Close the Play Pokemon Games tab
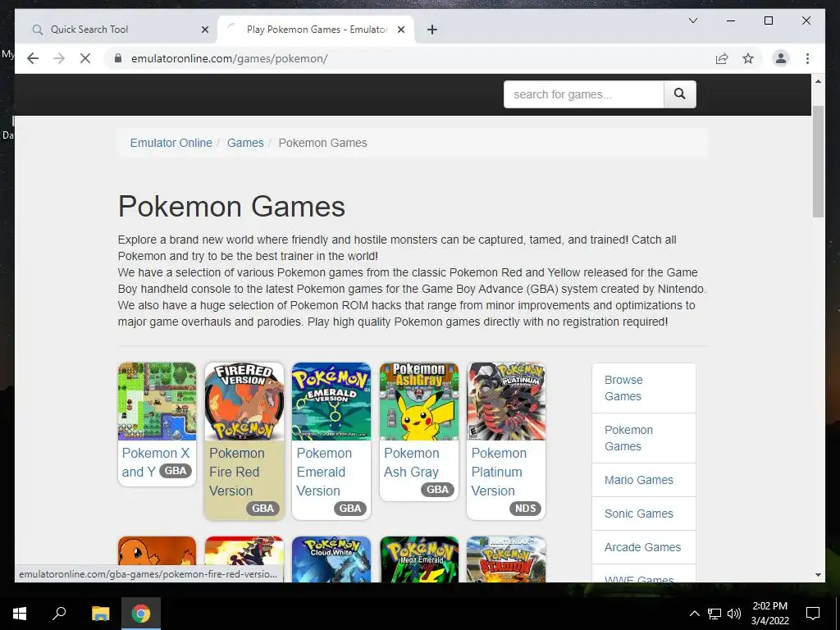 tap(400, 30)
